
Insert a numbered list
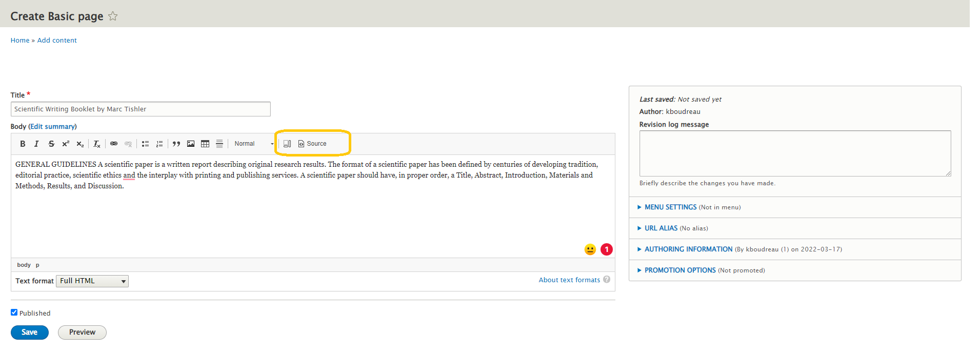tap(159, 144)
